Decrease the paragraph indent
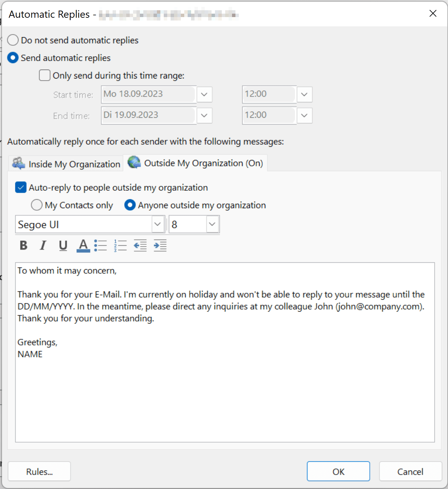Image resolution: width=448 pixels, height=489 pixels. click(140, 245)
